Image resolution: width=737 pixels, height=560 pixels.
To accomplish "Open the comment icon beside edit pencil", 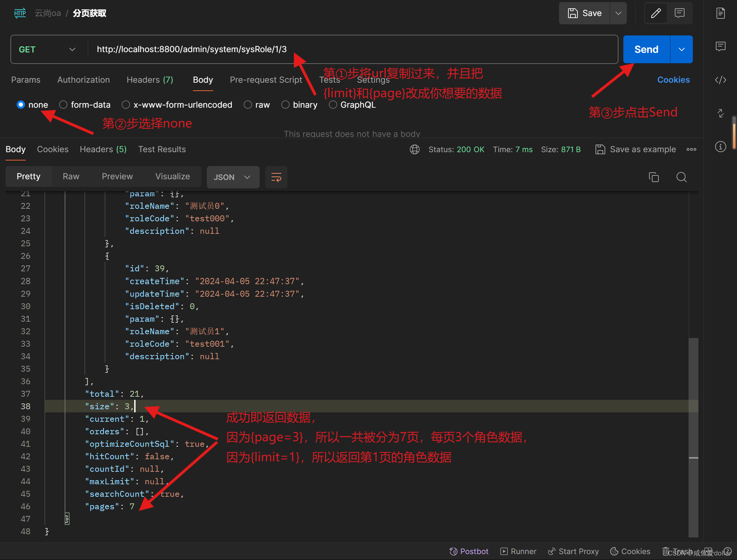I will click(680, 13).
